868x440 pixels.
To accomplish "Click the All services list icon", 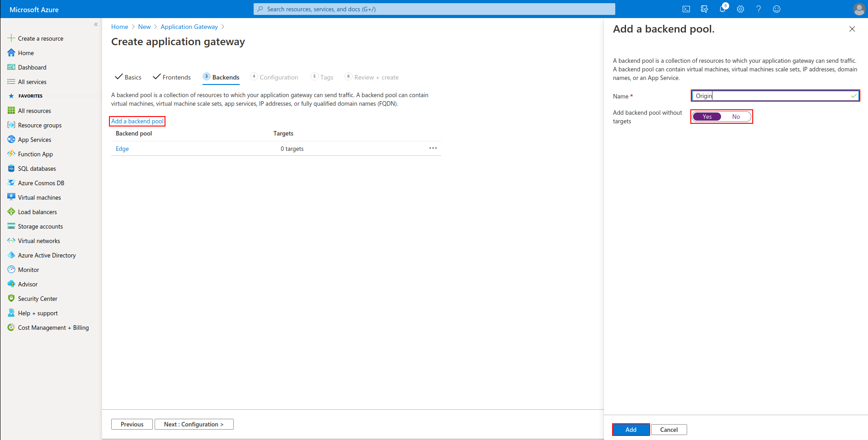I will [x=11, y=82].
